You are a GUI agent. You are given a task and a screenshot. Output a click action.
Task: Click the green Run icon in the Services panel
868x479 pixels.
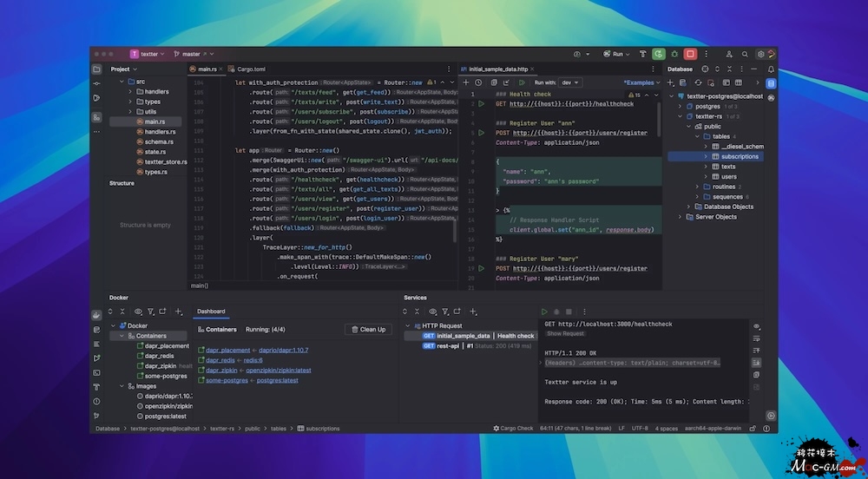click(544, 311)
